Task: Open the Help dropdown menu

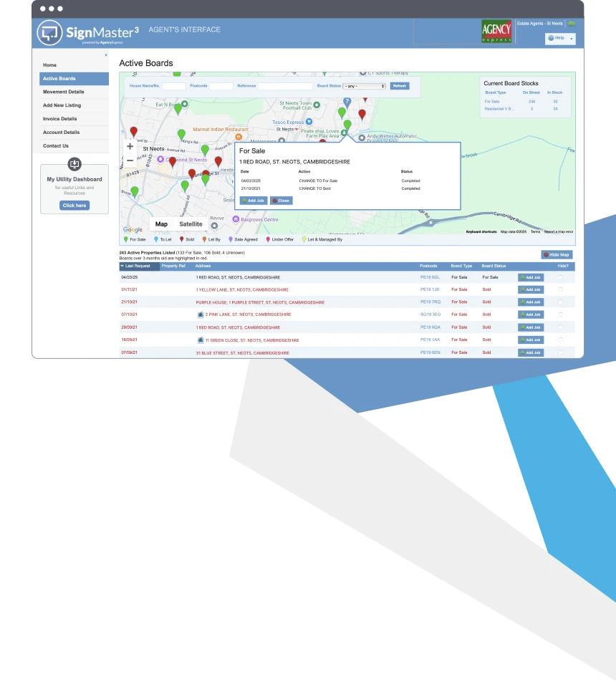Action: click(560, 38)
